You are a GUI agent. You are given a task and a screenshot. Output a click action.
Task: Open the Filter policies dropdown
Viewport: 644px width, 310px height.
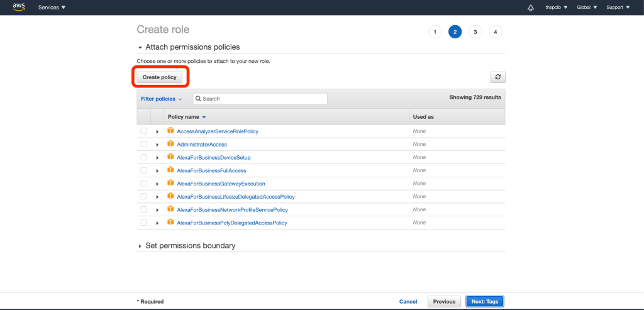[161, 99]
